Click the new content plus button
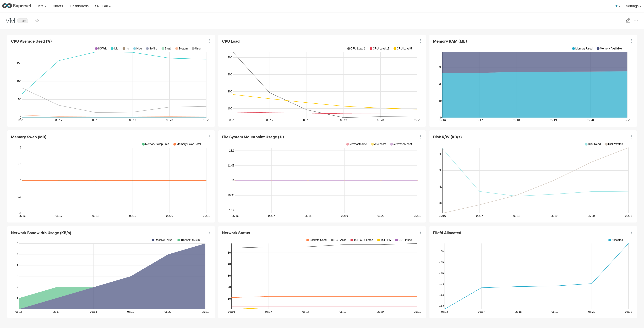The width and height of the screenshot is (644, 328). (x=617, y=6)
